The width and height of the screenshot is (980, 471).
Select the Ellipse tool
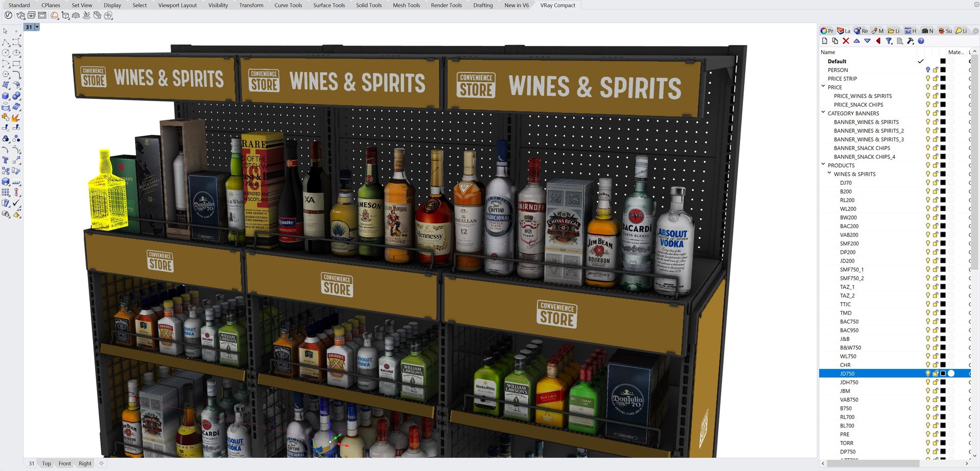click(x=16, y=53)
